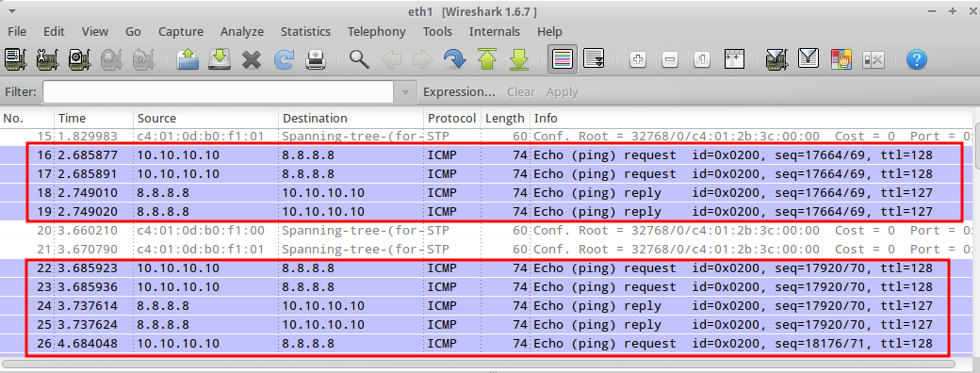Find a packet with magnifier icon
Screen dimensions: 980x373
point(359,60)
